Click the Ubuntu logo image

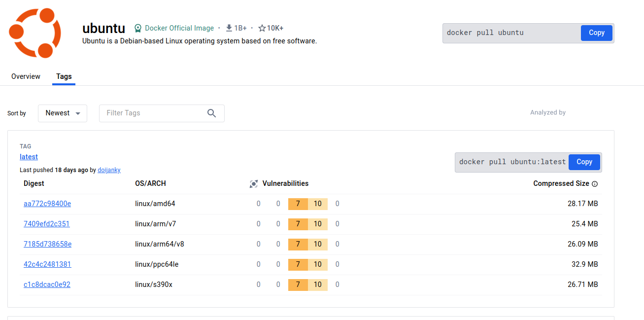pyautogui.click(x=35, y=33)
